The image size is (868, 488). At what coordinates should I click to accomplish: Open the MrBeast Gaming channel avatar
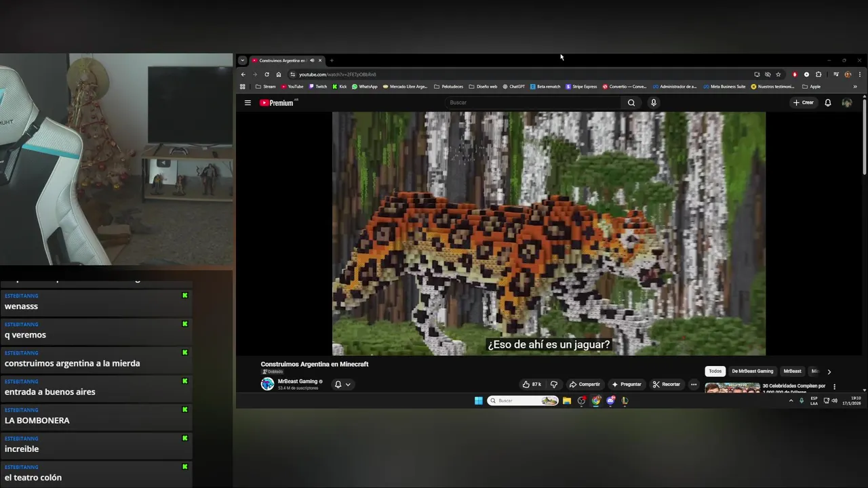pos(267,384)
